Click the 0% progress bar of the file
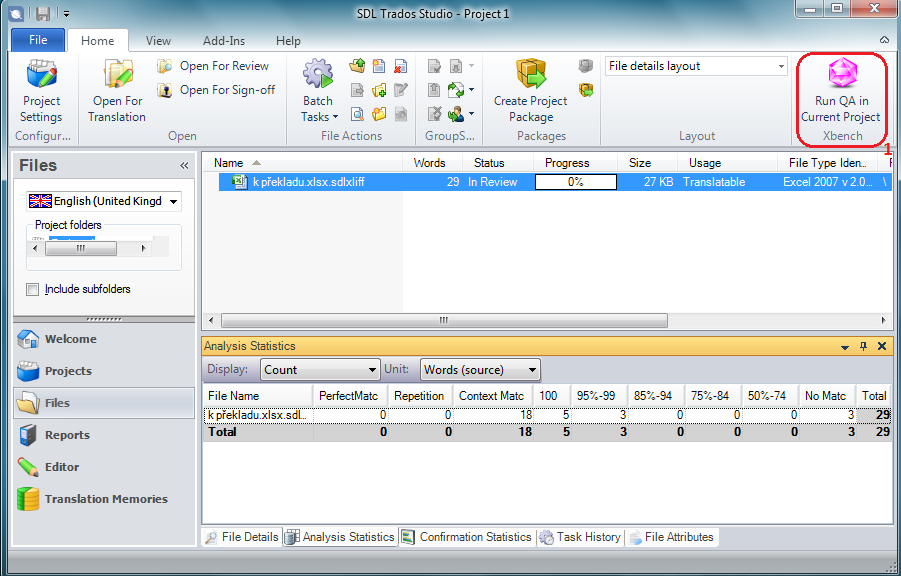This screenshot has height=576, width=901. pos(576,182)
